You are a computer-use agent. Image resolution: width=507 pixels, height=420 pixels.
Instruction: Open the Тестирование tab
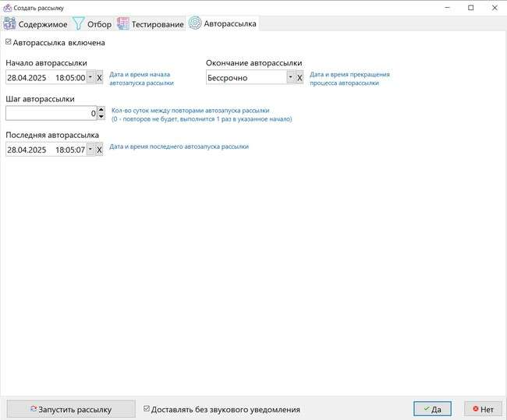(x=157, y=24)
